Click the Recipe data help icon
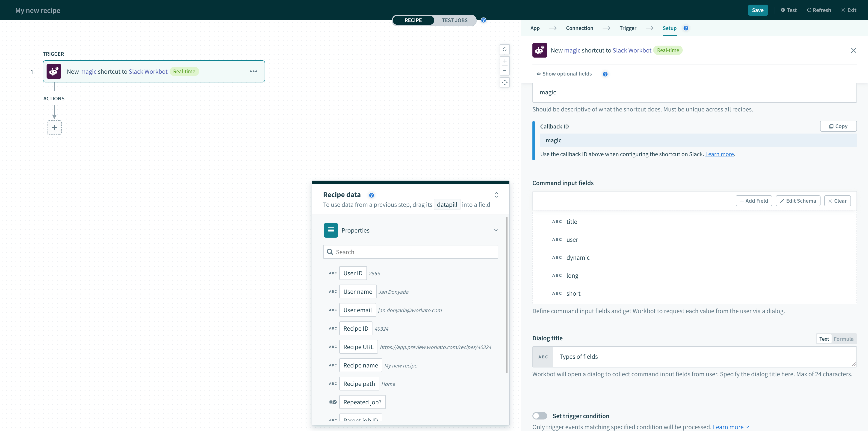The image size is (868, 431). pos(371,195)
